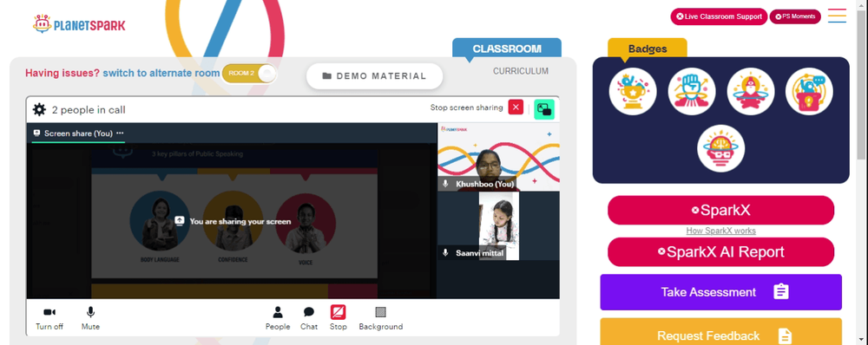Open Screen share options ellipsis

click(x=120, y=133)
